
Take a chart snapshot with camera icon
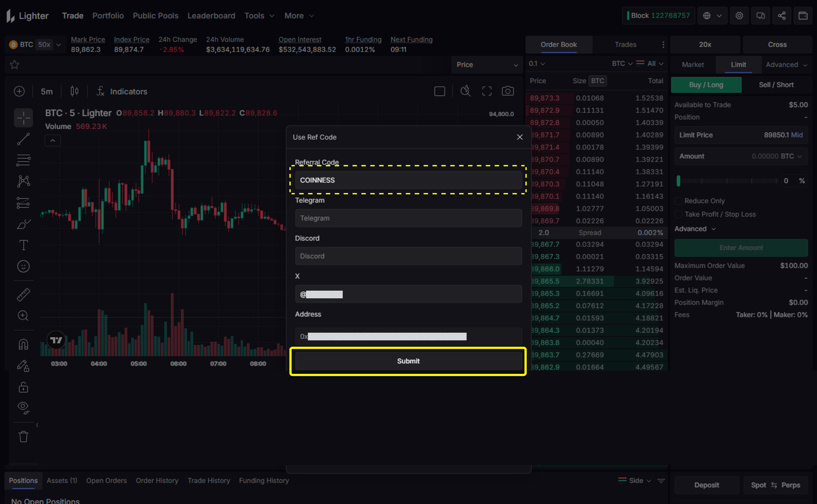(508, 91)
